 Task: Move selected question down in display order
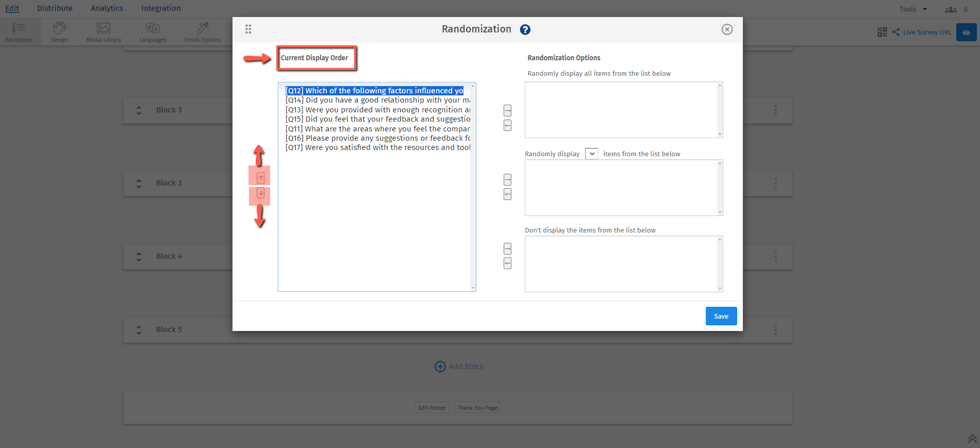260,193
